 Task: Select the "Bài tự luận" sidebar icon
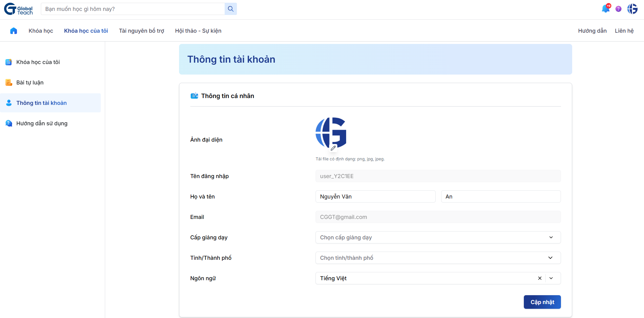click(9, 82)
